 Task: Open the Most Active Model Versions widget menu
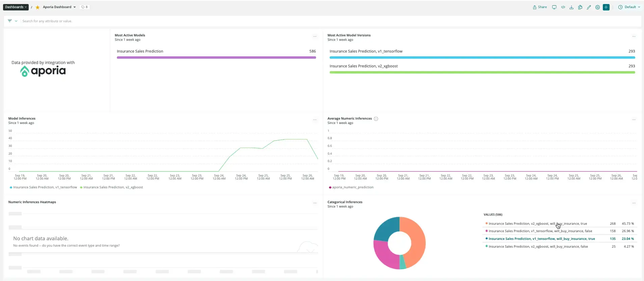click(x=634, y=36)
